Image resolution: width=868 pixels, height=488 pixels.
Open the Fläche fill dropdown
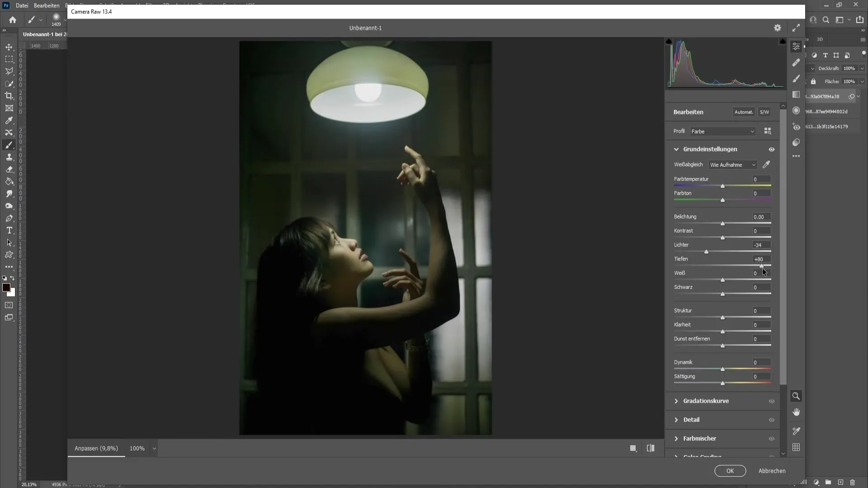coord(862,82)
